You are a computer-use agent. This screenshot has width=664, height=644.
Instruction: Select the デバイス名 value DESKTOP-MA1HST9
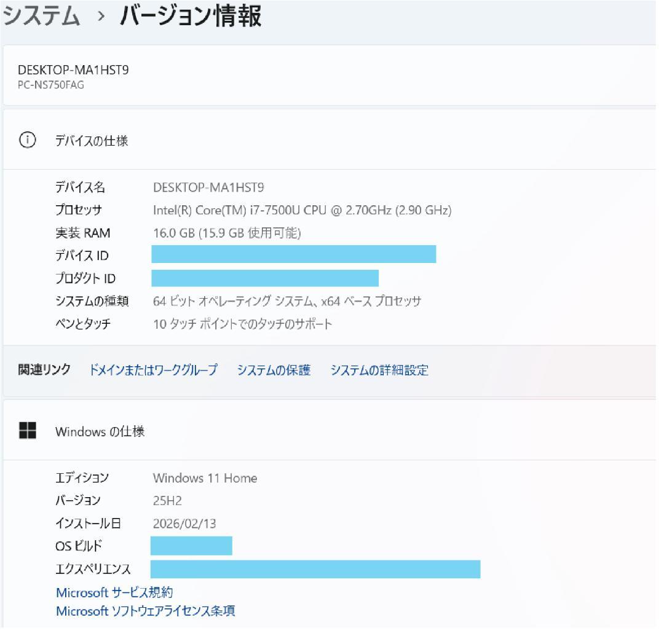208,187
